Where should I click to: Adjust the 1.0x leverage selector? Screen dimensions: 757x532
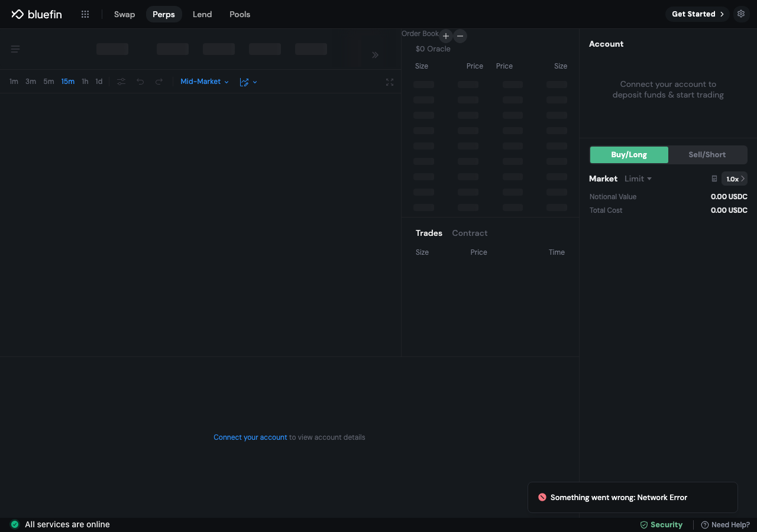pyautogui.click(x=735, y=179)
